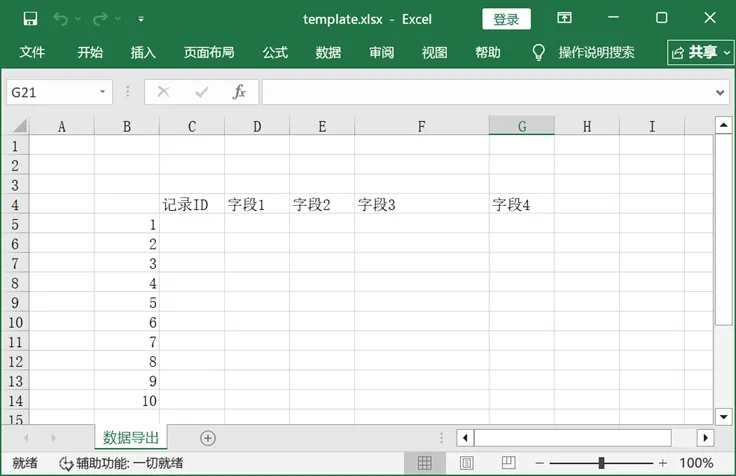Image resolution: width=736 pixels, height=476 pixels.
Task: Switch to the 开始 ribbon tab
Action: tap(90, 52)
